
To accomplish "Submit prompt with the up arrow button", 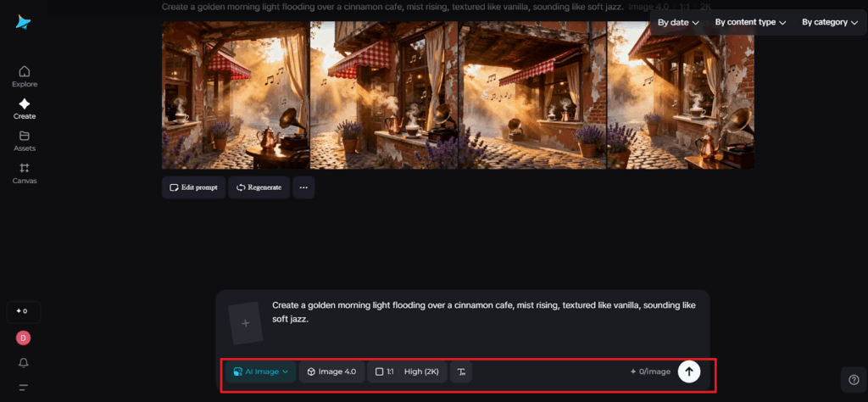I will 689,371.
